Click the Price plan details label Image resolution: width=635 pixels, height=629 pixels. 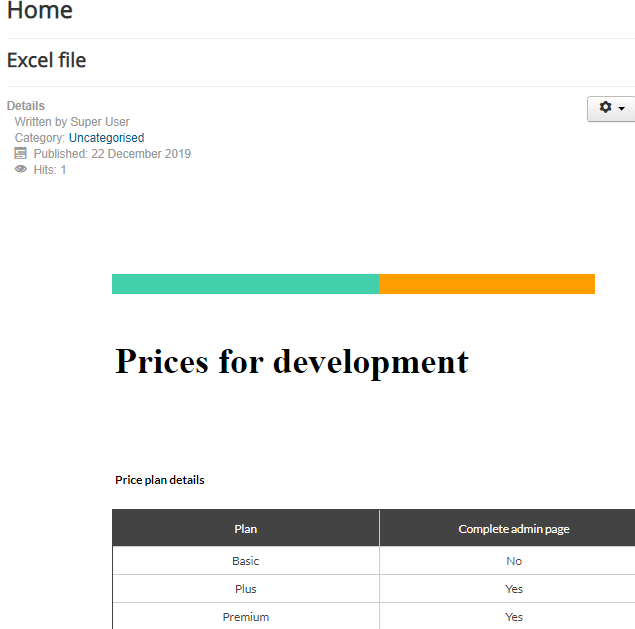pyautogui.click(x=160, y=480)
